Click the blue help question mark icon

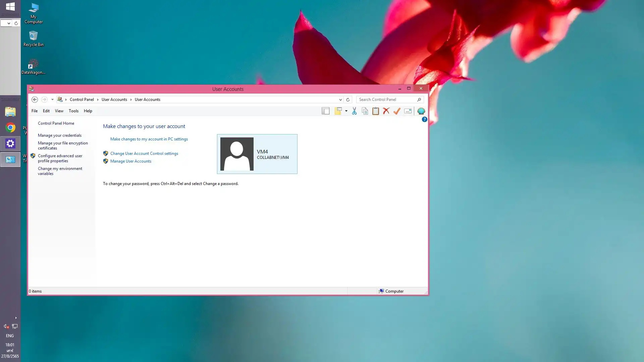pyautogui.click(x=424, y=119)
